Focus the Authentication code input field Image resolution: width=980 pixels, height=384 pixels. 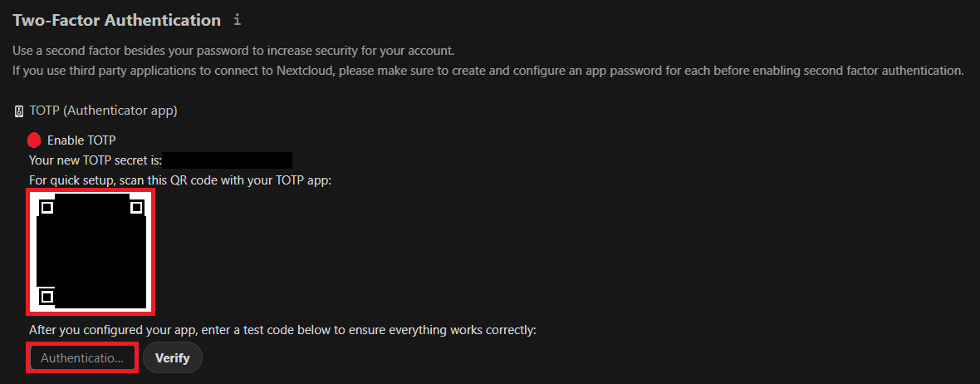pos(82,357)
